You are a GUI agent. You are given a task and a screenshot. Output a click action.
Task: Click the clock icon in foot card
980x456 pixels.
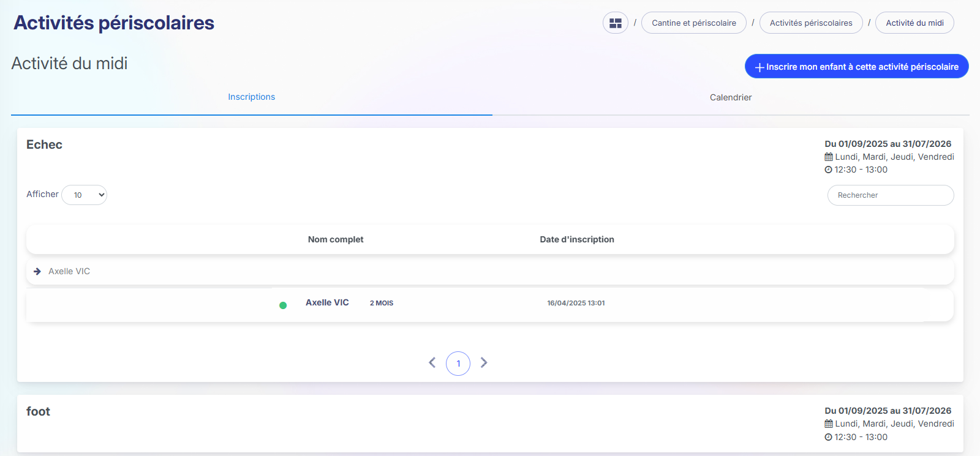point(828,437)
